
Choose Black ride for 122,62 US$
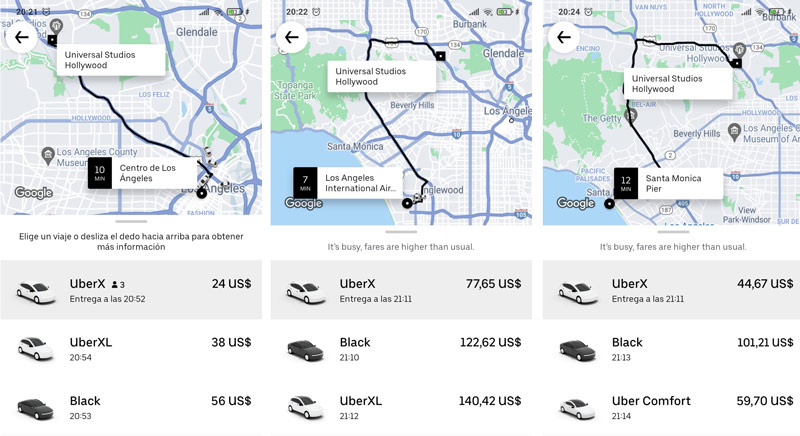(x=401, y=348)
